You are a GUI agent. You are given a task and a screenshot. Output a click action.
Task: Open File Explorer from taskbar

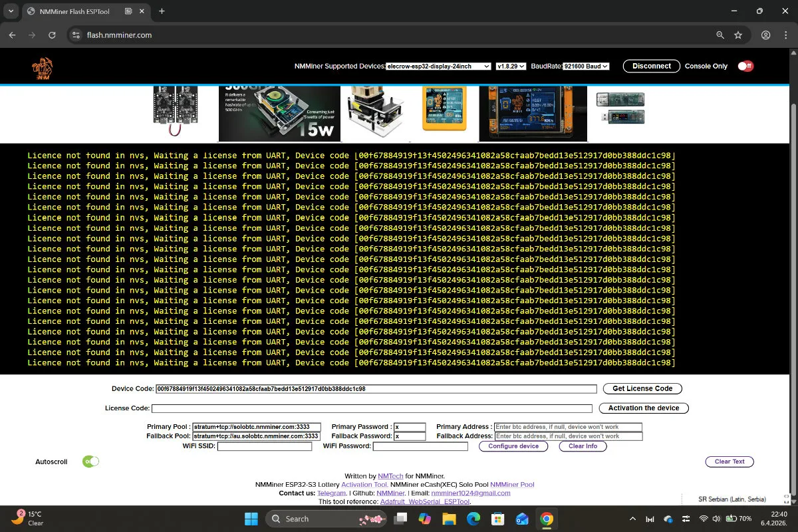pyautogui.click(x=449, y=519)
